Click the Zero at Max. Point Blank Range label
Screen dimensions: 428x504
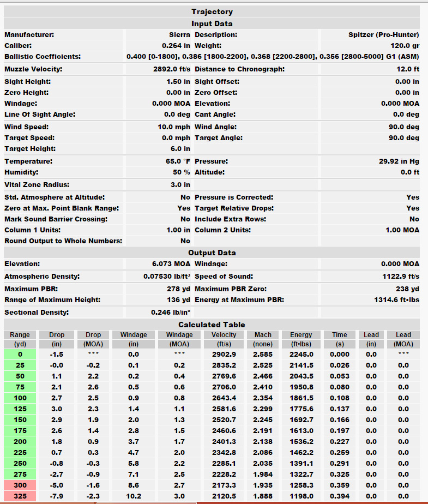pyautogui.click(x=62, y=208)
